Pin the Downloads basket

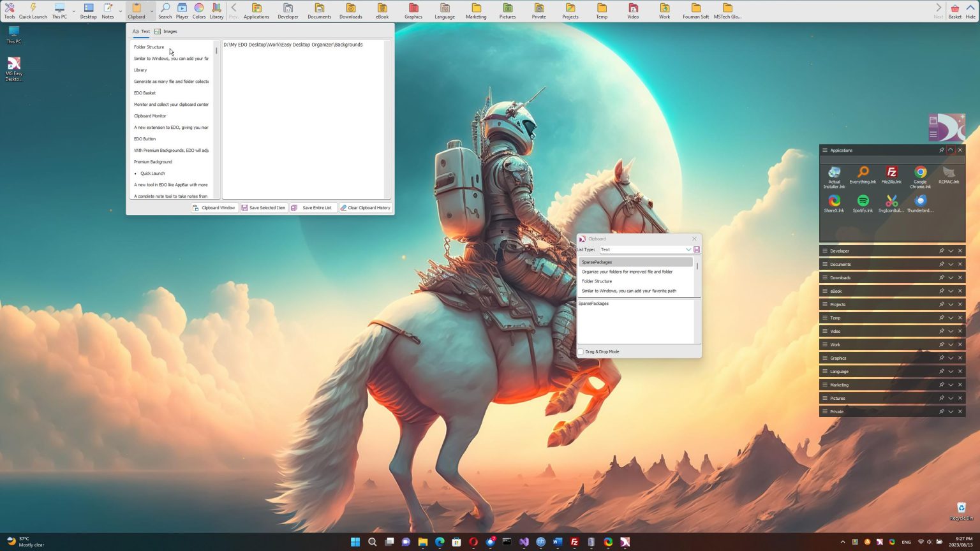coord(942,277)
